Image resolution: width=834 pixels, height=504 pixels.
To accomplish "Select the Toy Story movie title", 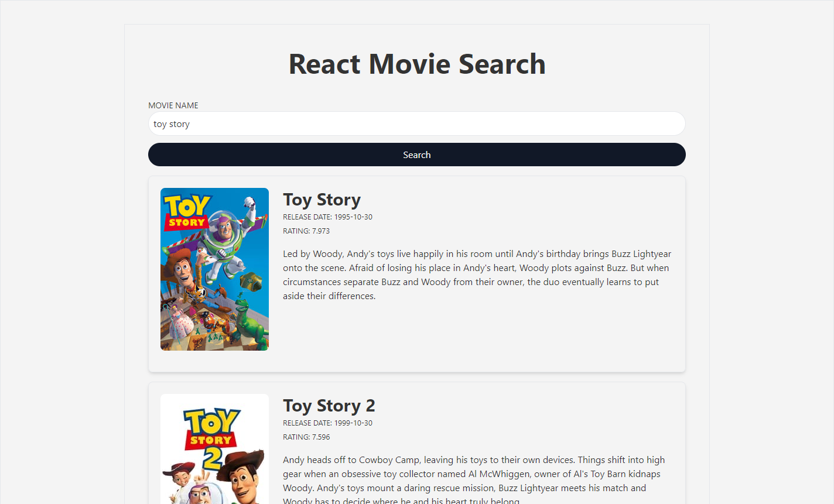I will click(322, 200).
